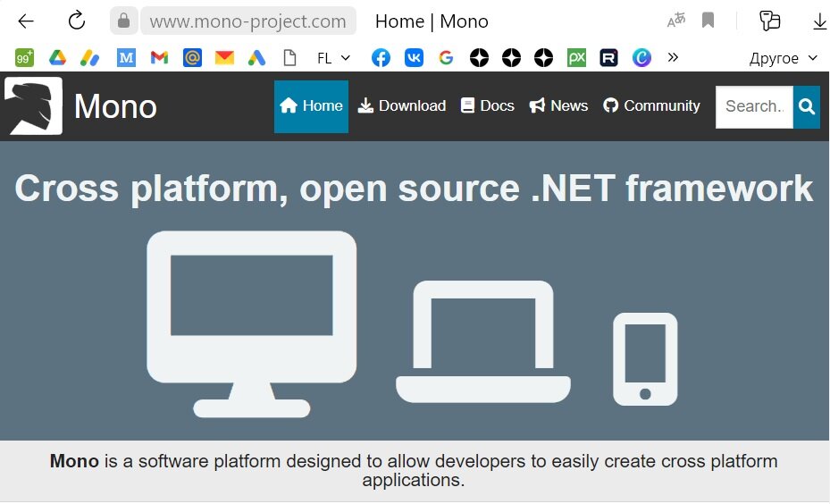This screenshot has width=830, height=504.
Task: Bookmark this page with the bookmark icon
Action: [708, 21]
